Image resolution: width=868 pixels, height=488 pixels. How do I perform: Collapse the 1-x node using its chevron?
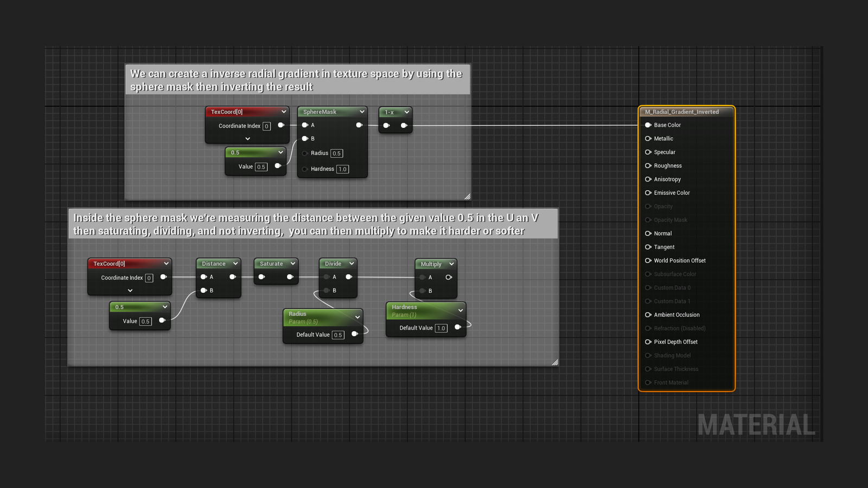(406, 112)
